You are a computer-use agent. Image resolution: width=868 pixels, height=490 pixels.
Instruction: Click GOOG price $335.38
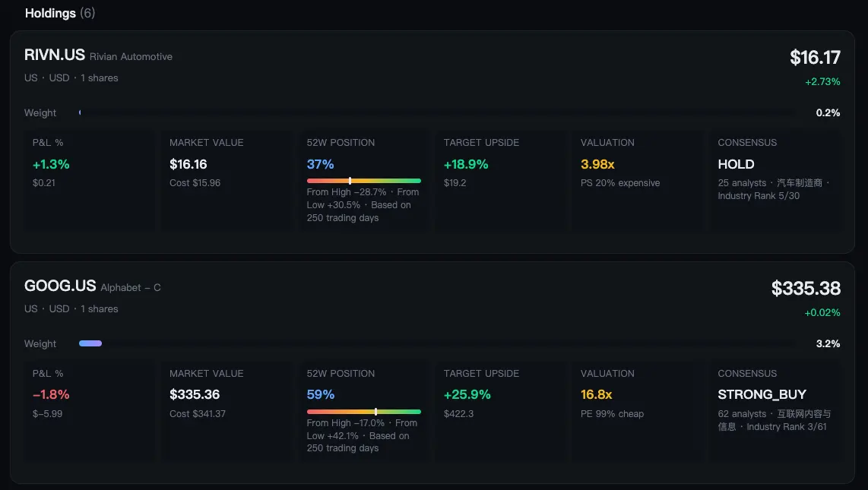point(806,289)
